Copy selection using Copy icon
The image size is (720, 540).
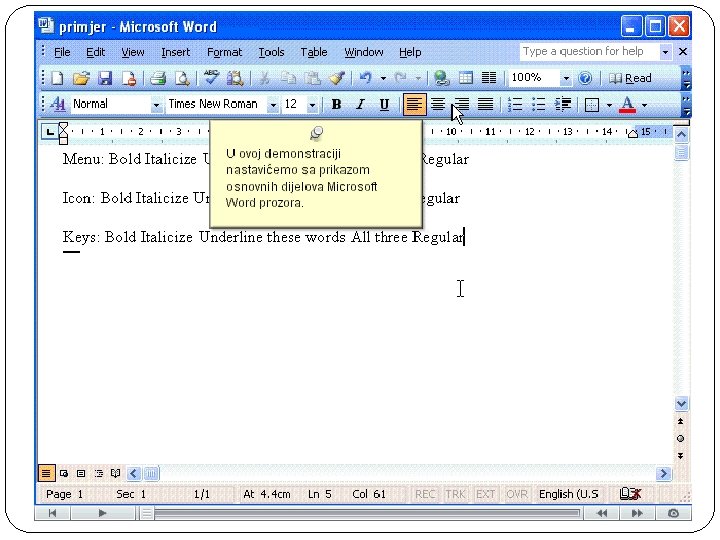(x=288, y=79)
